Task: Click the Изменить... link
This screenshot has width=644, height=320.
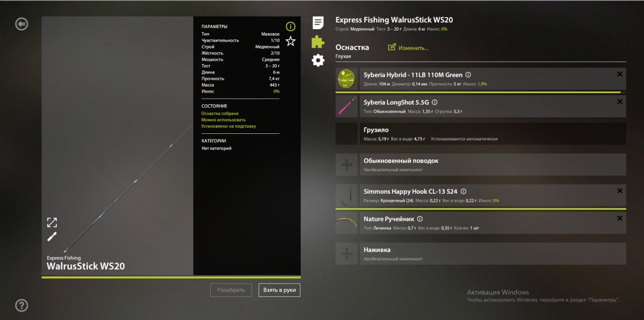Action: [414, 48]
